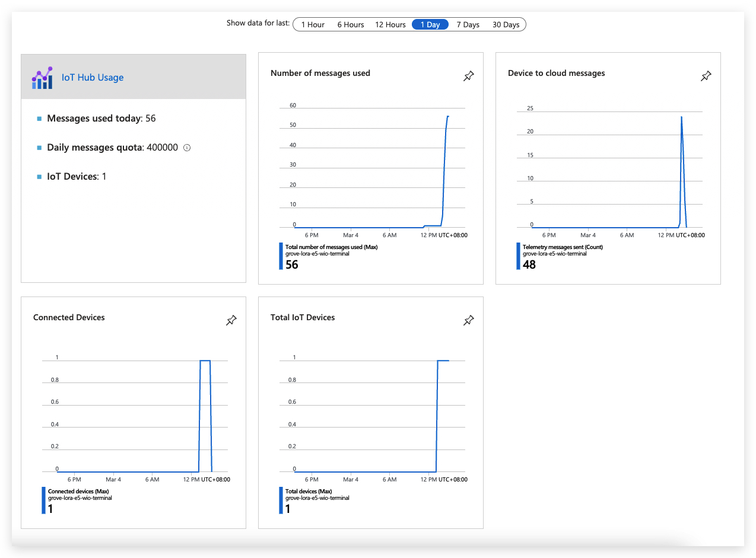Open the IoT Hub Usage panel header
The width and height of the screenshot is (756, 558).
(x=93, y=77)
